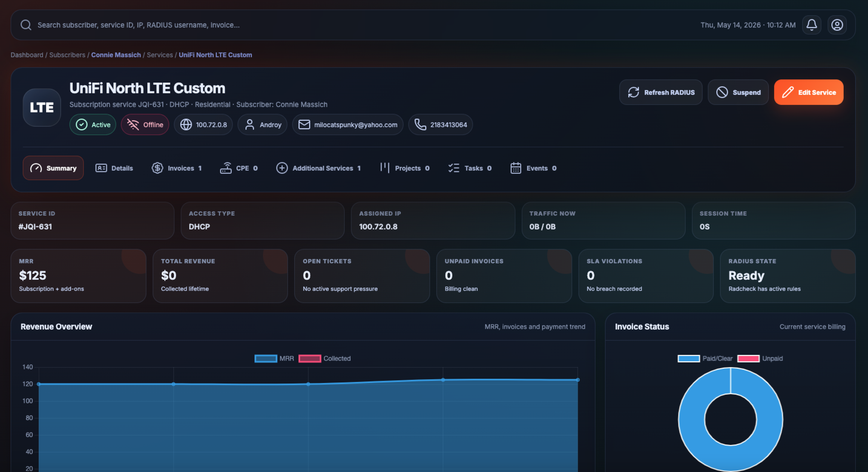The width and height of the screenshot is (868, 472).
Task: Click the Active checkmark icon
Action: pyautogui.click(x=81, y=125)
